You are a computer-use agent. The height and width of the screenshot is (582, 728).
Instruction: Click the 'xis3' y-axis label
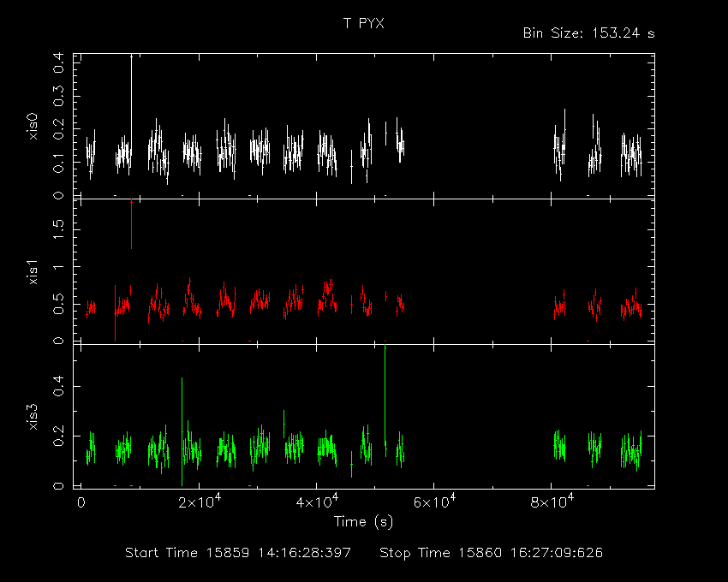point(33,417)
